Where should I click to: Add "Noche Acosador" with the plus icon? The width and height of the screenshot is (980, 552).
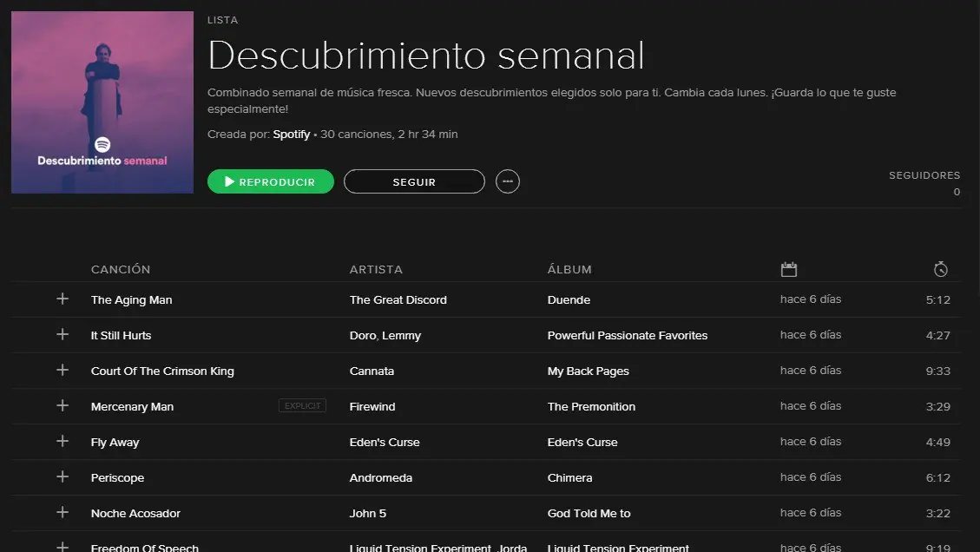(x=62, y=513)
